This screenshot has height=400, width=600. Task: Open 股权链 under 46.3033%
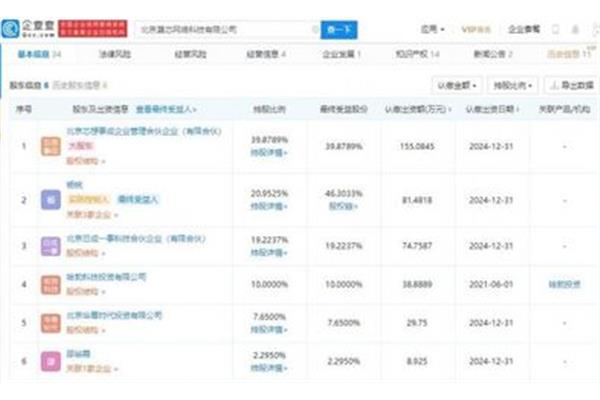(343, 207)
